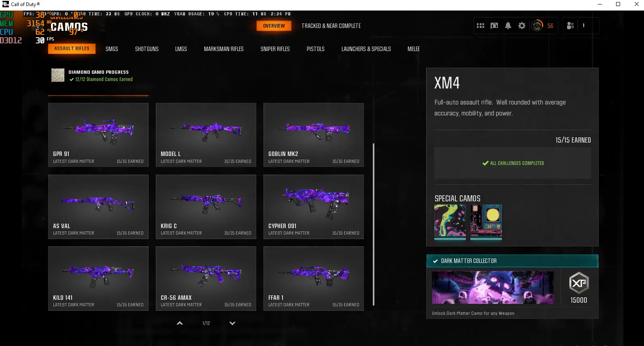
Task: Go to next weapon page arrow
Action: click(x=232, y=323)
